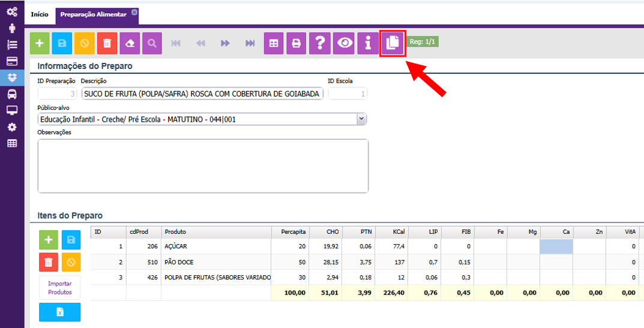
Task: Click the green add item button in Itens
Action: [49, 240]
